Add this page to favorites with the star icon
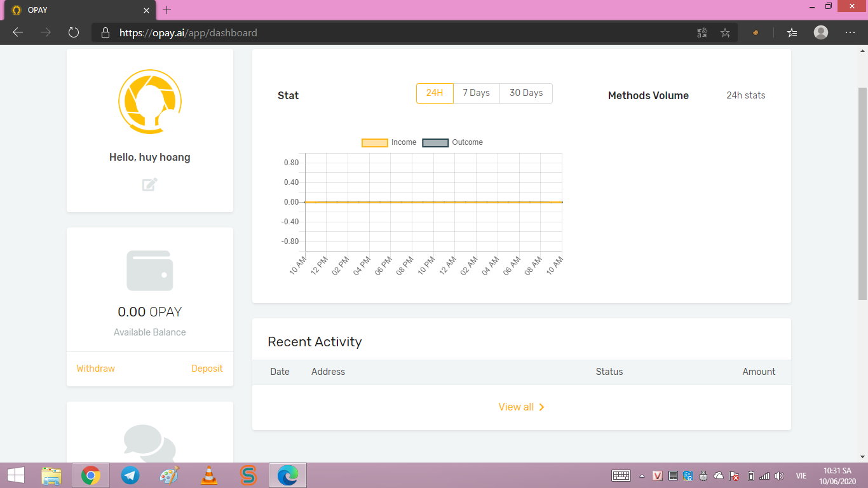 click(725, 32)
